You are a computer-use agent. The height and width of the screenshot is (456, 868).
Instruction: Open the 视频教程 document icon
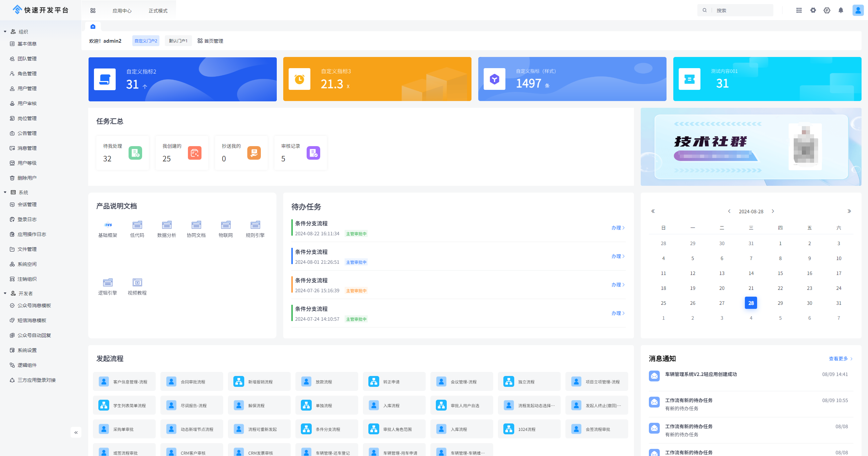[137, 282]
